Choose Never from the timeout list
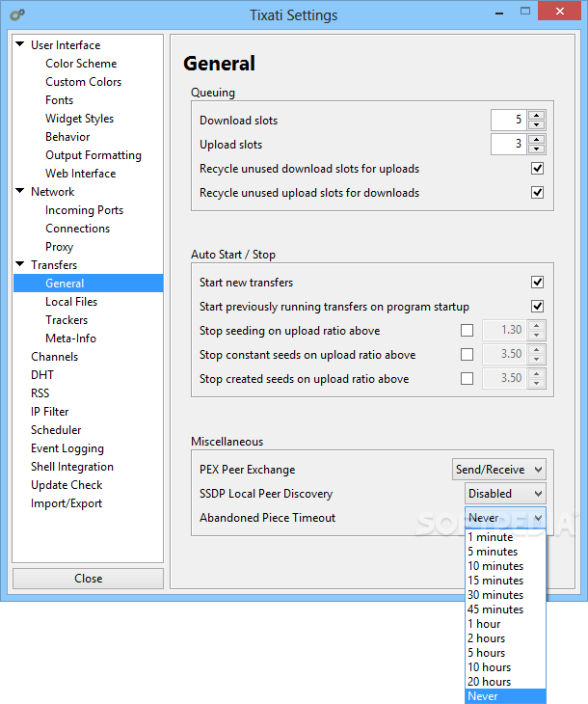588x704 pixels. click(506, 696)
